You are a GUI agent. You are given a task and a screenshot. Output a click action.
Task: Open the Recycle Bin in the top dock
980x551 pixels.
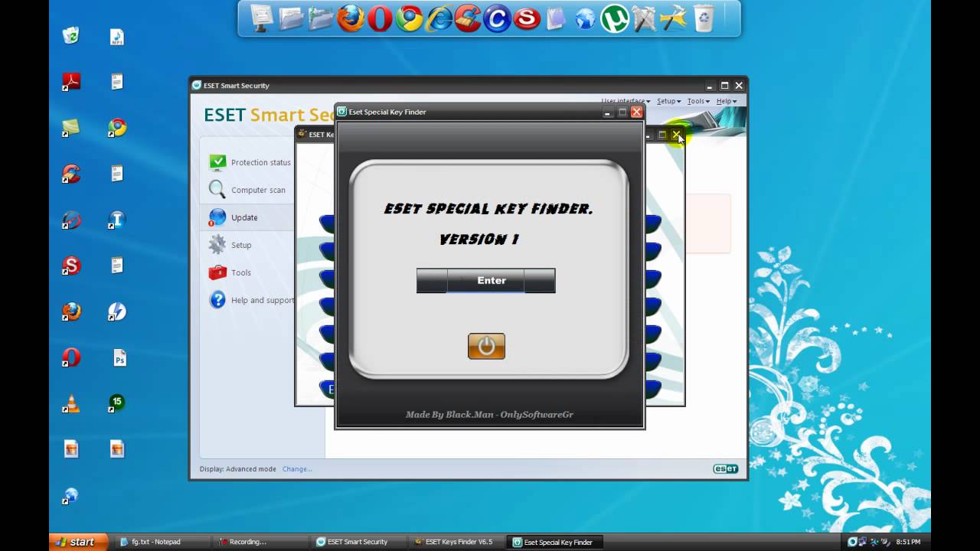point(704,18)
